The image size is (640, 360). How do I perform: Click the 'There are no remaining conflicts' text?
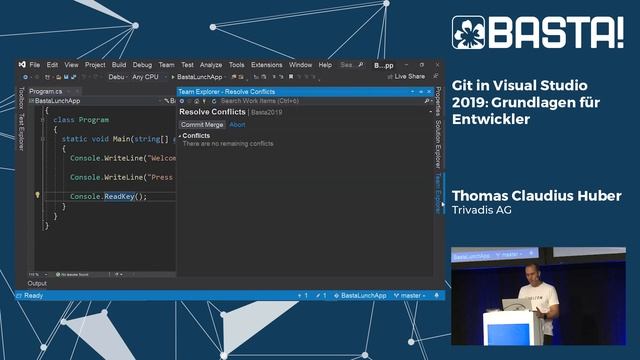tap(228, 144)
